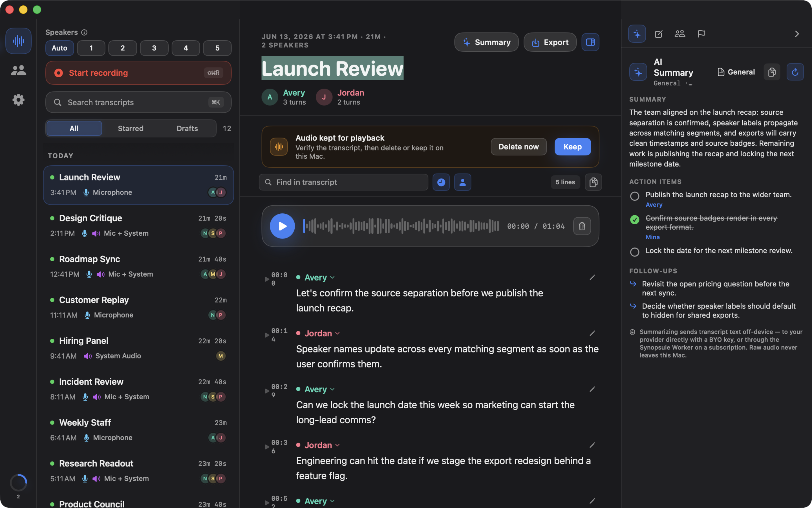Open the people sidebar icon

click(x=18, y=70)
